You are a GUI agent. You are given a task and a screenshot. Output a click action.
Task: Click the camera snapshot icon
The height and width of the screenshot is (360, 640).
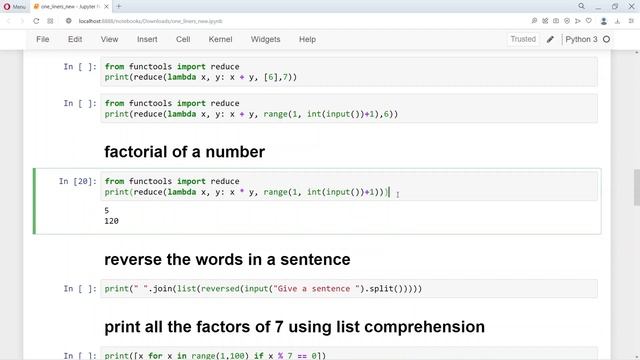[x=556, y=21]
